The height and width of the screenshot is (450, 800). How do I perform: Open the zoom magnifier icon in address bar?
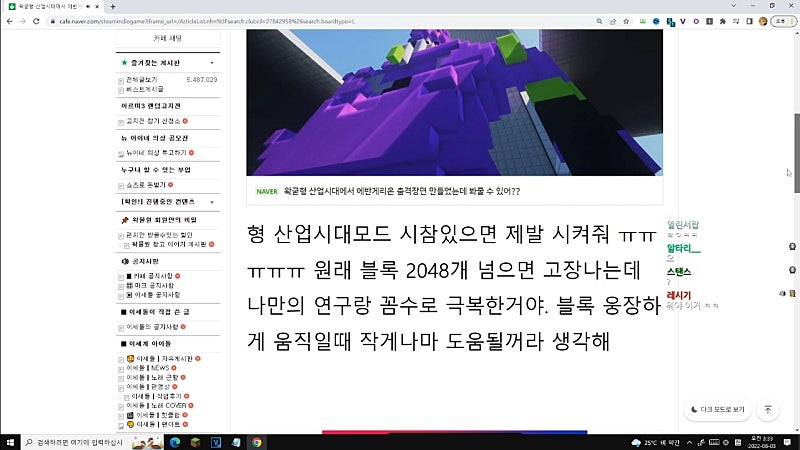click(599, 21)
